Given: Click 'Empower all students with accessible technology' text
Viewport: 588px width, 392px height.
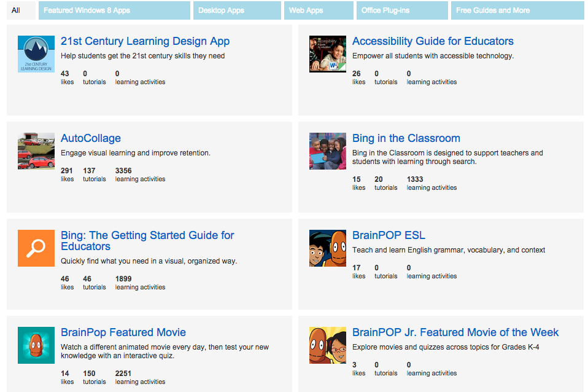Looking at the screenshot, I should [433, 55].
